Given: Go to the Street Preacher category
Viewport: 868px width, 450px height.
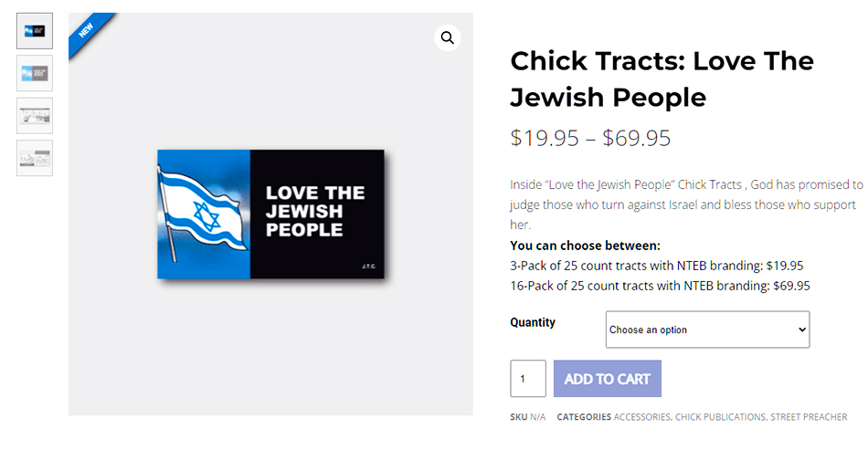Looking at the screenshot, I should point(809,417).
